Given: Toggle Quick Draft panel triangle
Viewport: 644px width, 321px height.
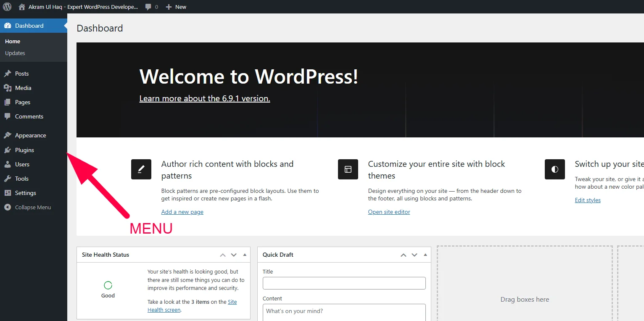Looking at the screenshot, I should coord(425,255).
